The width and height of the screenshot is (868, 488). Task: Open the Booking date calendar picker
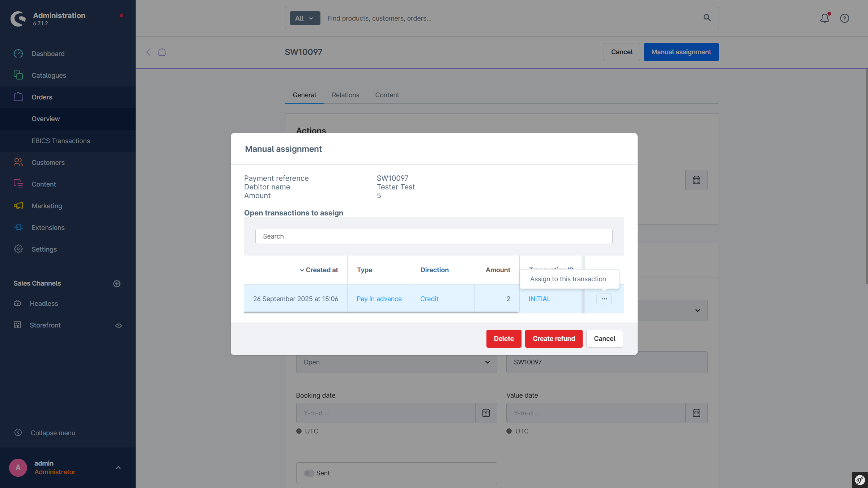[486, 413]
